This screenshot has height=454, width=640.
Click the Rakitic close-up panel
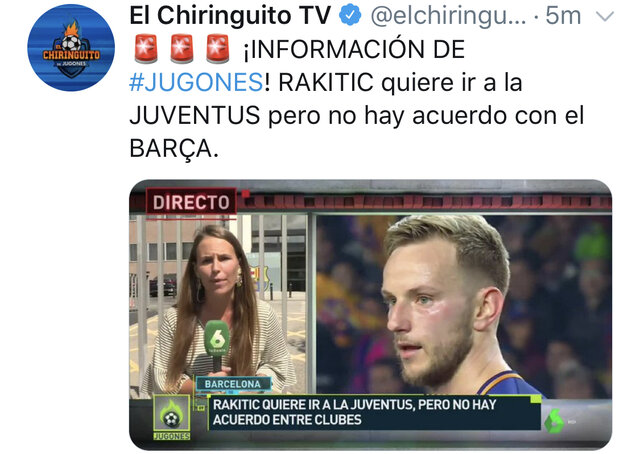(463, 305)
